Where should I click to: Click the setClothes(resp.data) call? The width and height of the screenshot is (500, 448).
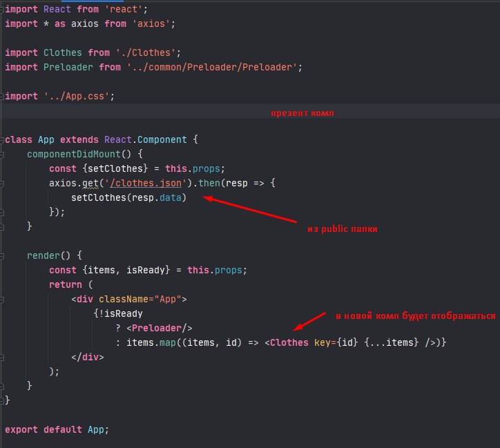[129, 197]
